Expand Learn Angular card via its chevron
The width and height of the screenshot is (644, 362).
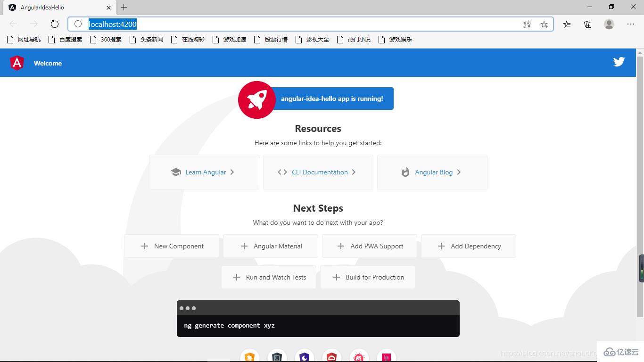coord(232,172)
